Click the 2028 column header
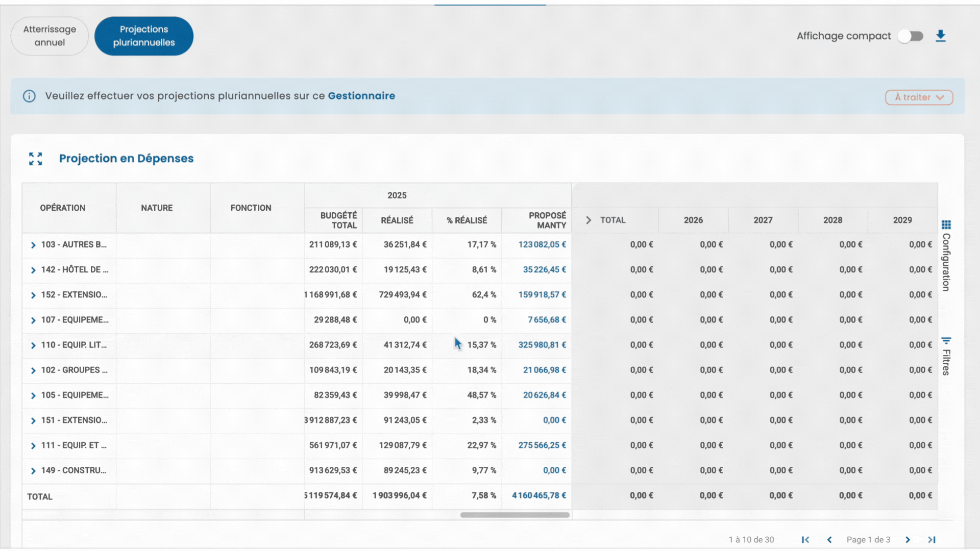This screenshot has width=980, height=551. (x=832, y=220)
